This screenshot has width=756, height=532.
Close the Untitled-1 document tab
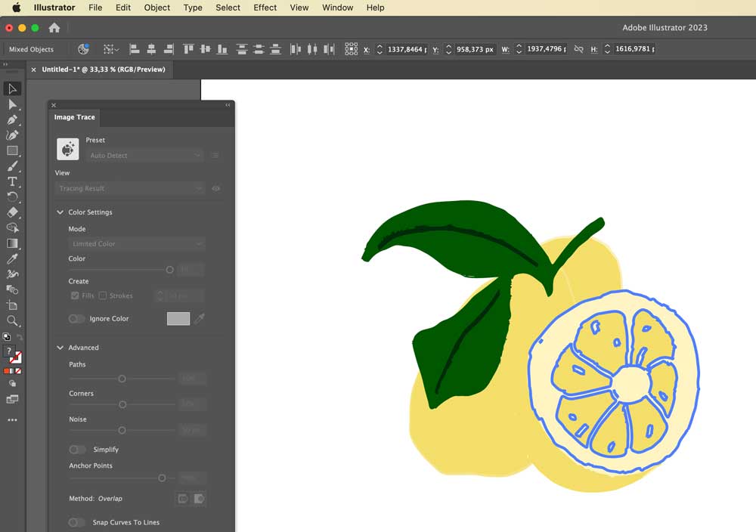(34, 70)
